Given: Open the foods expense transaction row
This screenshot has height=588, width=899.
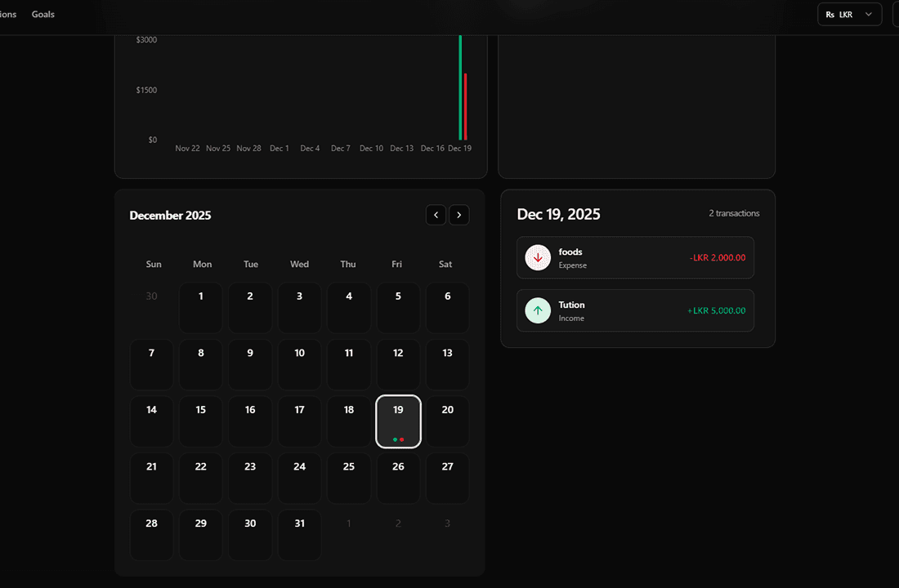Looking at the screenshot, I should tap(635, 258).
